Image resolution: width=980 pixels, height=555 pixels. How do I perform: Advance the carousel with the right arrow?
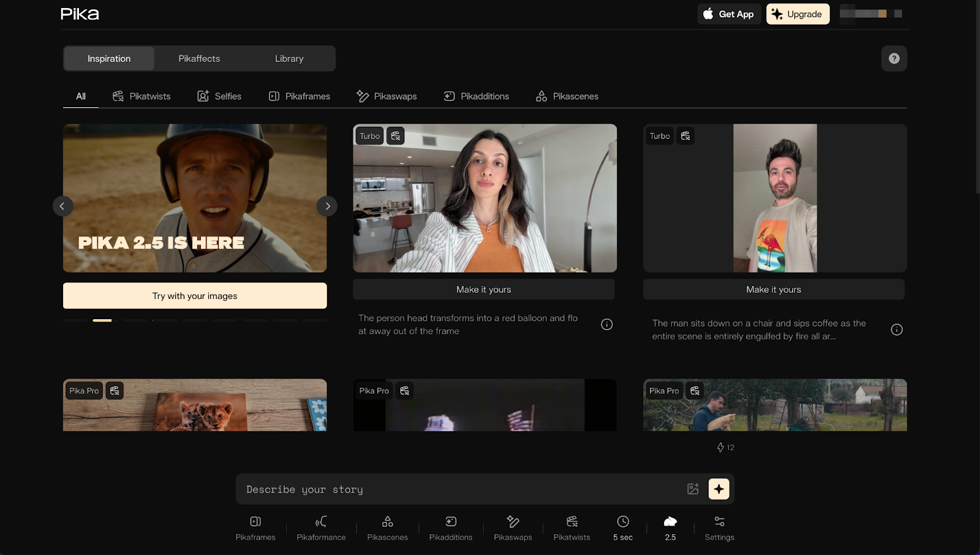327,206
